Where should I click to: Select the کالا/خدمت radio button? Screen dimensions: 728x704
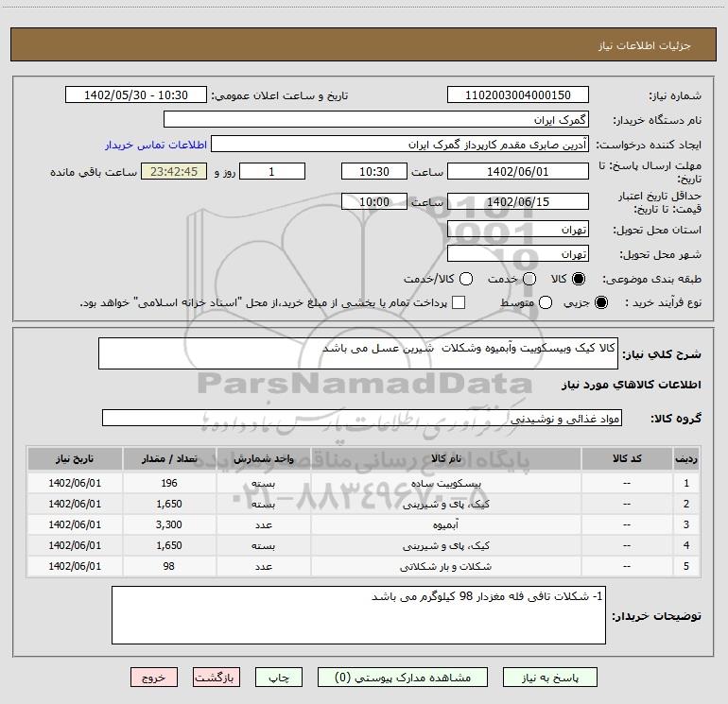pos(466,279)
